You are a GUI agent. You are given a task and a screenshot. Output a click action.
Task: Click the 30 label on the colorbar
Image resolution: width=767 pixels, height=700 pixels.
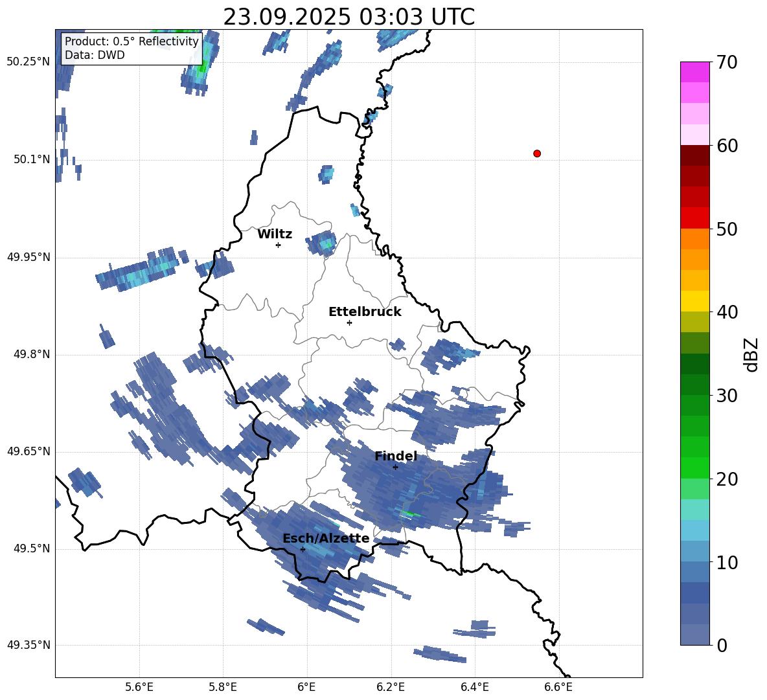tap(727, 396)
